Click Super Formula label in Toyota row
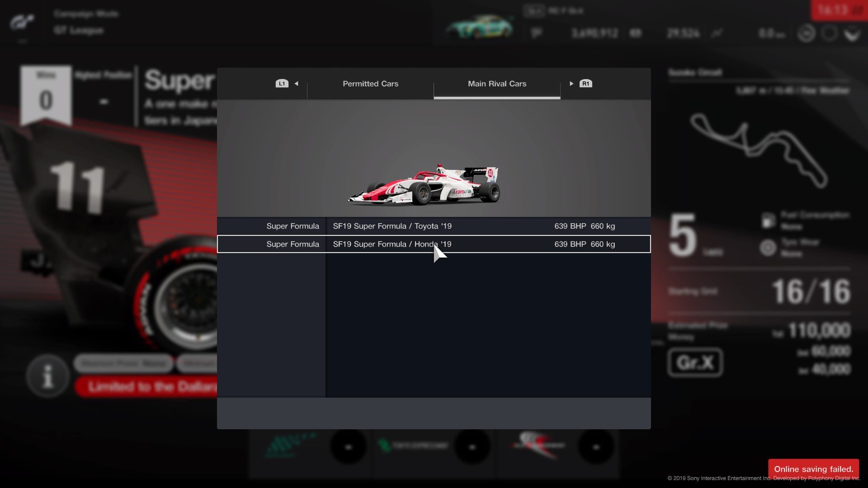This screenshot has width=868, height=488. pos(292,226)
